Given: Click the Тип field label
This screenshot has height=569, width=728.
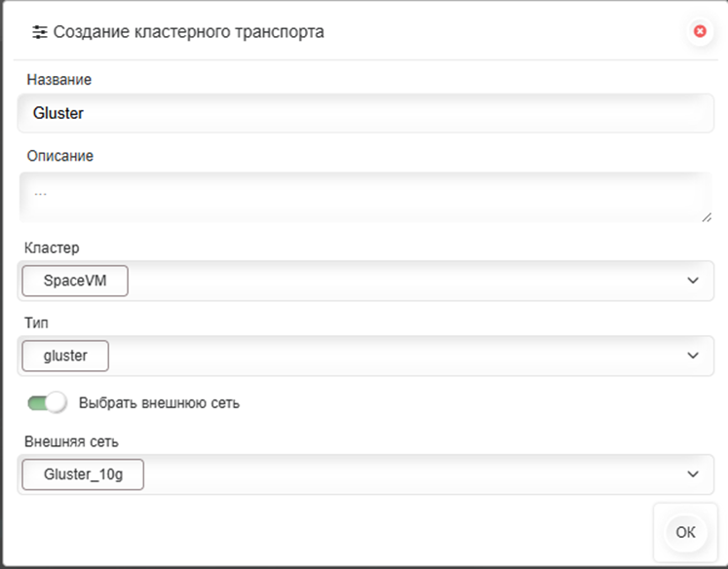Looking at the screenshot, I should [37, 322].
